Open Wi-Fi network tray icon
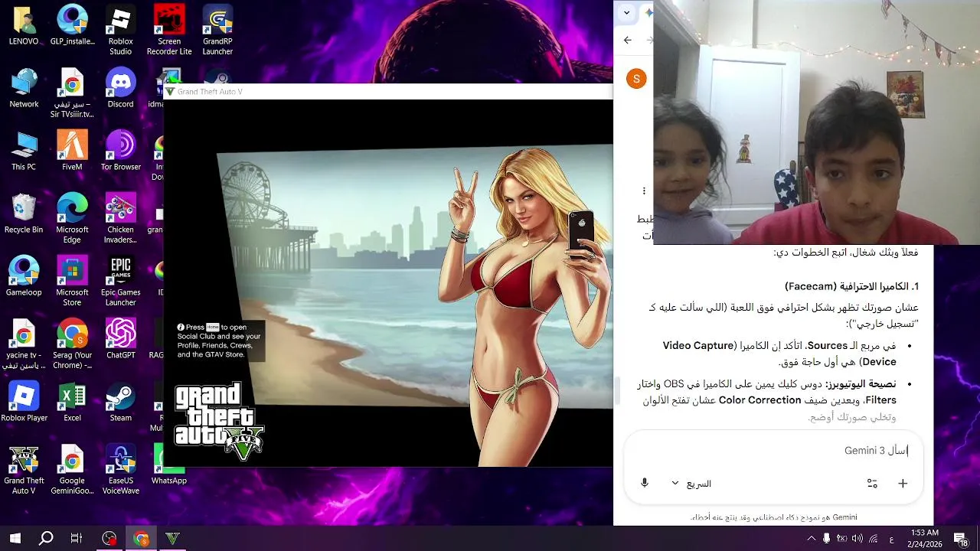 [873, 539]
